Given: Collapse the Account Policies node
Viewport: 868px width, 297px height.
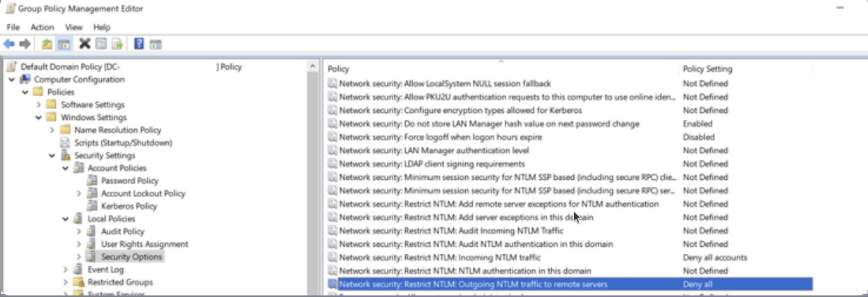Looking at the screenshot, I should (x=65, y=168).
